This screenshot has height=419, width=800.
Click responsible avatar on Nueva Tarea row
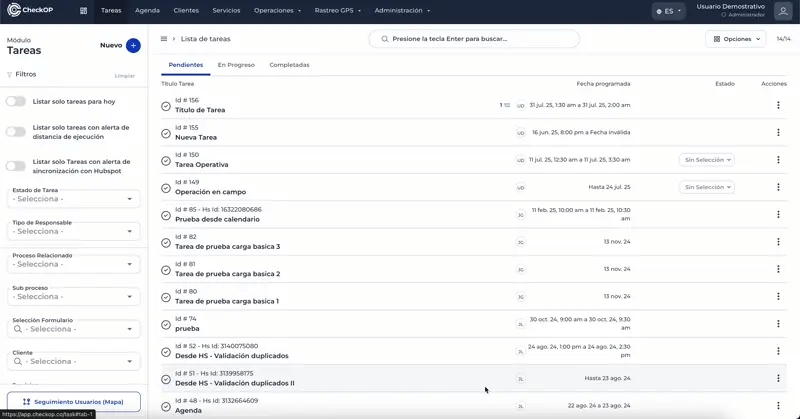tap(520, 133)
